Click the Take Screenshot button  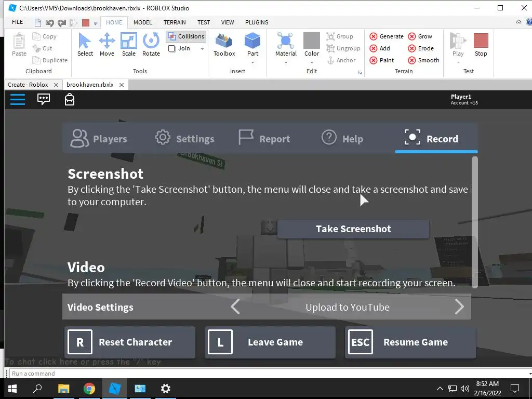click(x=353, y=229)
